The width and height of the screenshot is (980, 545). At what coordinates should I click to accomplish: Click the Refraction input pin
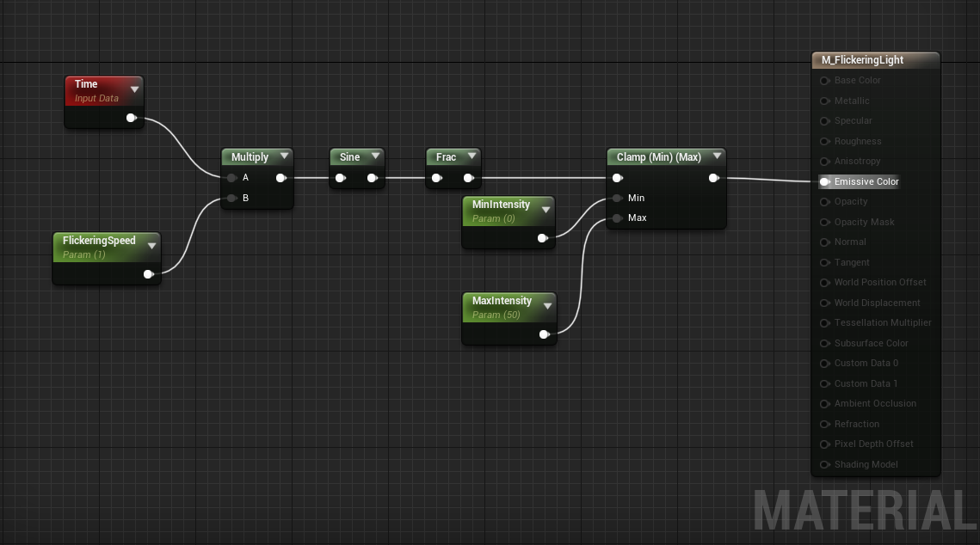coord(825,424)
